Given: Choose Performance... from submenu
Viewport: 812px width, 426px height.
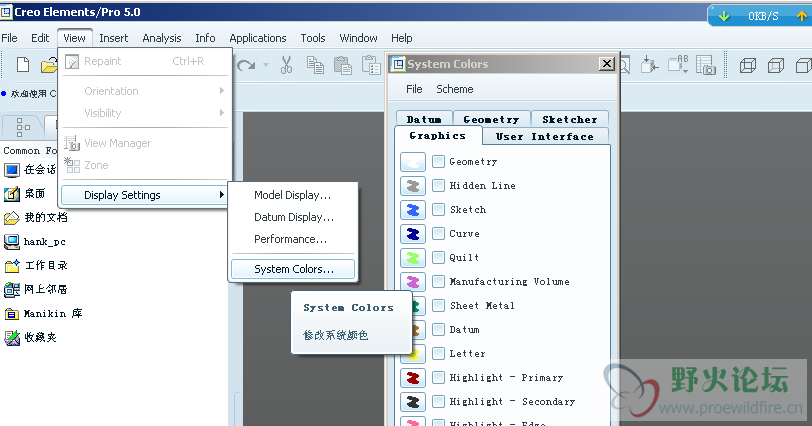Looking at the screenshot, I should click(x=291, y=239).
